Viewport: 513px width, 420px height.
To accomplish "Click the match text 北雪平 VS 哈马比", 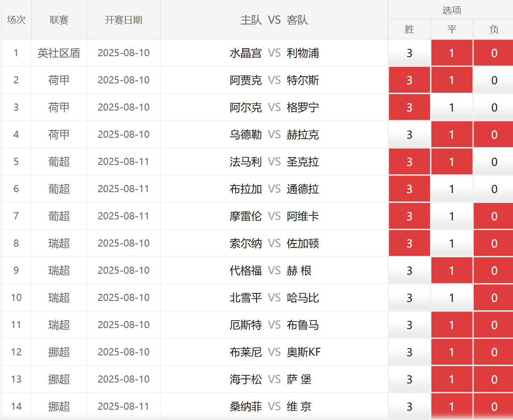I will coord(274,297).
